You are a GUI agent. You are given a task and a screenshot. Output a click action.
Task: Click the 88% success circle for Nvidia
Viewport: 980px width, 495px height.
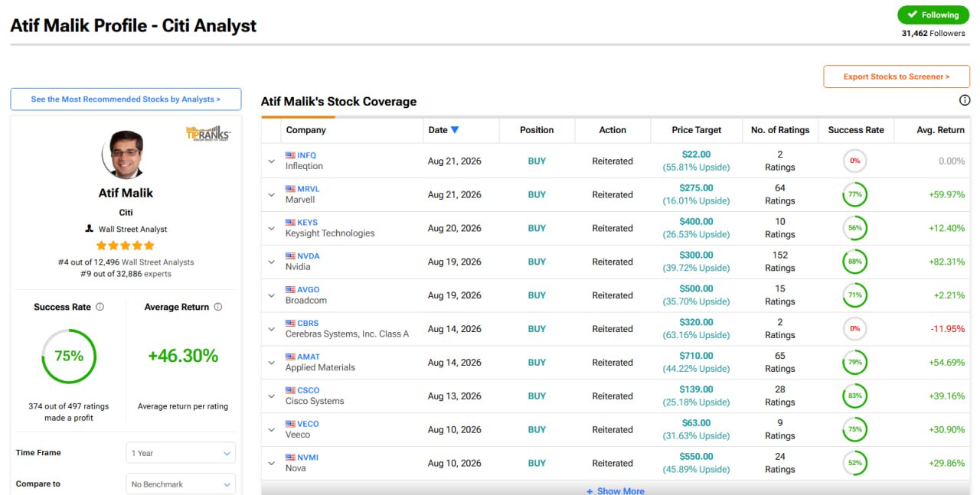[855, 262]
